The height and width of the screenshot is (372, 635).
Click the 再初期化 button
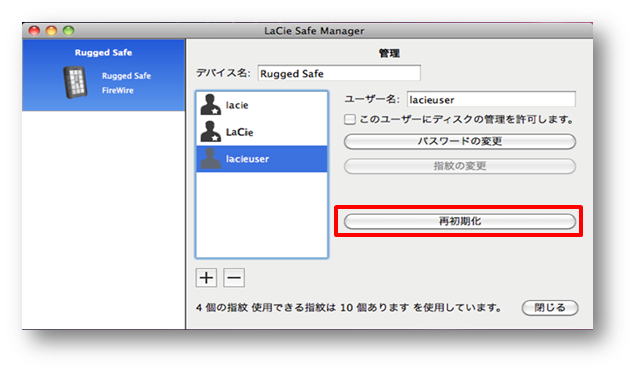460,221
